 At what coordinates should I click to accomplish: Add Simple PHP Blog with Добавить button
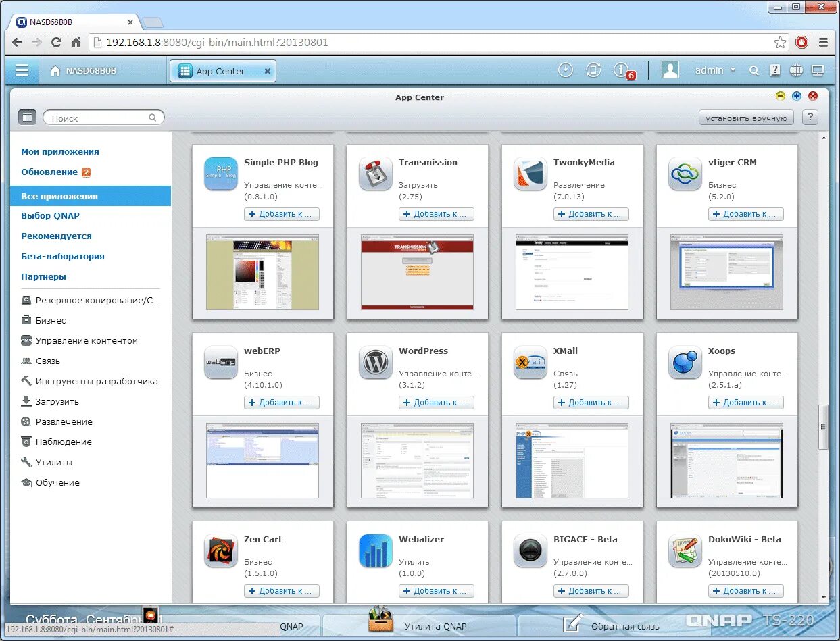click(x=281, y=214)
